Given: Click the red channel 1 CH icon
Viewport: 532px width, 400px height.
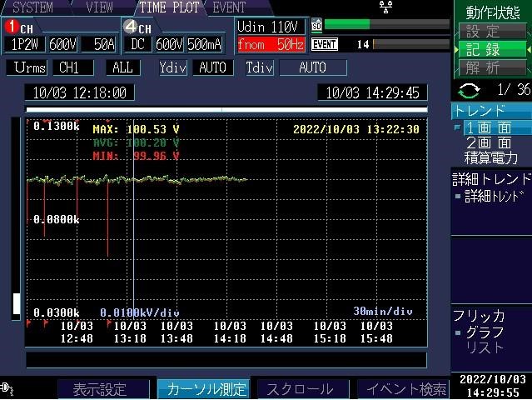Looking at the screenshot, I should pos(12,27).
